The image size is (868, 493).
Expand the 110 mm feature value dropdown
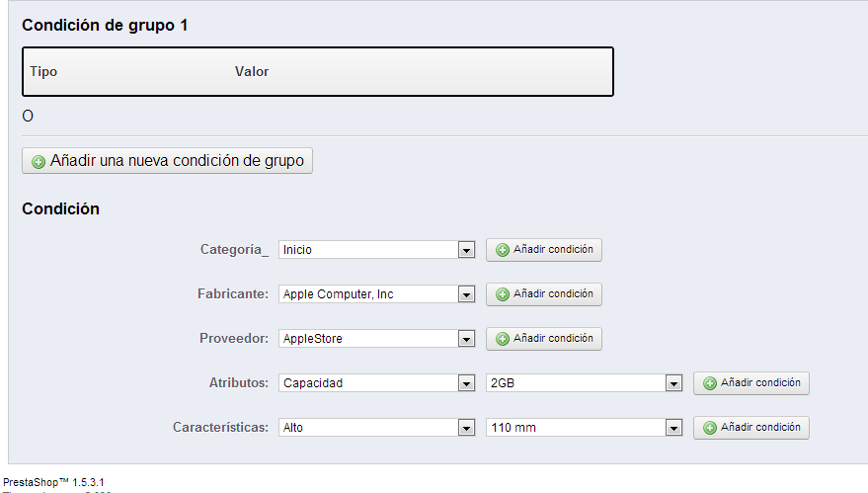(x=585, y=428)
